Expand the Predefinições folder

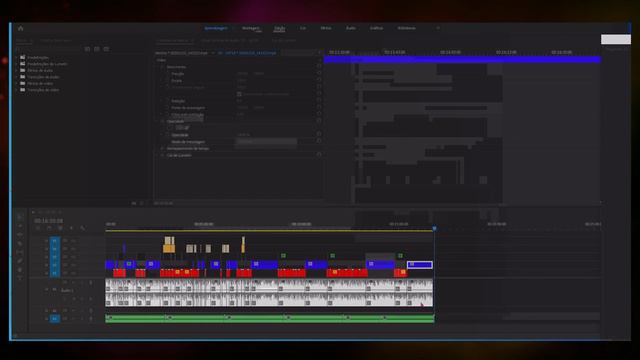[17, 58]
